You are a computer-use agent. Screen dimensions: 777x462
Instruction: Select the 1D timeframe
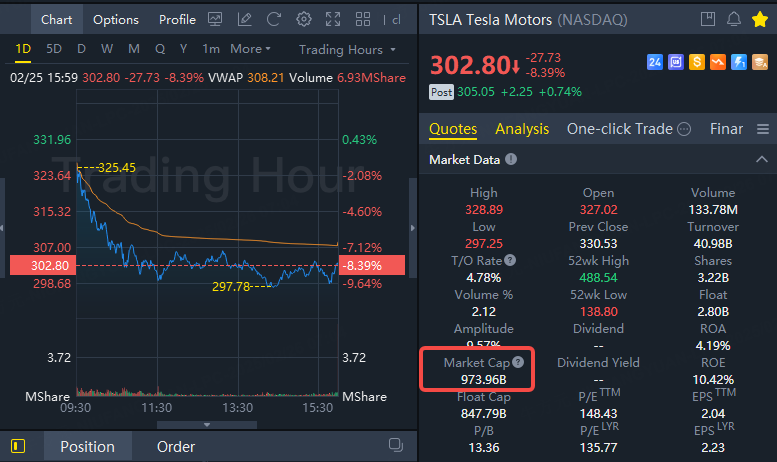tap(23, 49)
